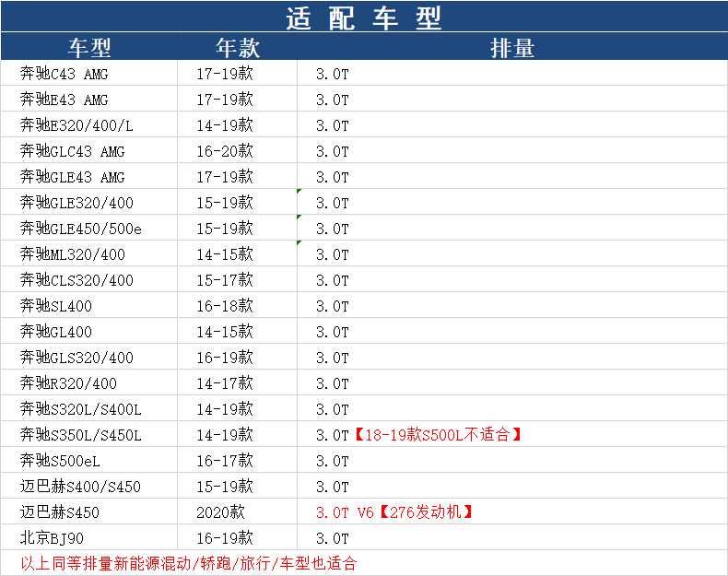Click 2020款 in the year column
Image resolution: width=728 pixels, height=576 pixels.
tap(220, 512)
